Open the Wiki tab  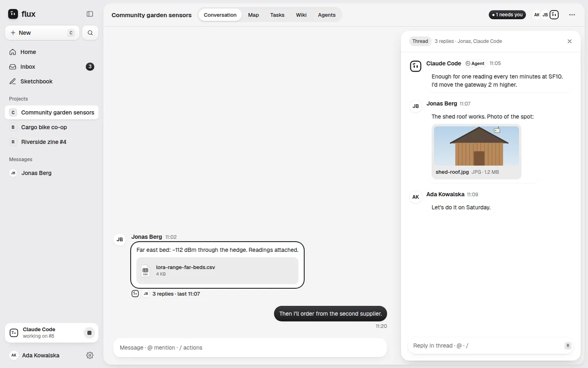pyautogui.click(x=301, y=15)
